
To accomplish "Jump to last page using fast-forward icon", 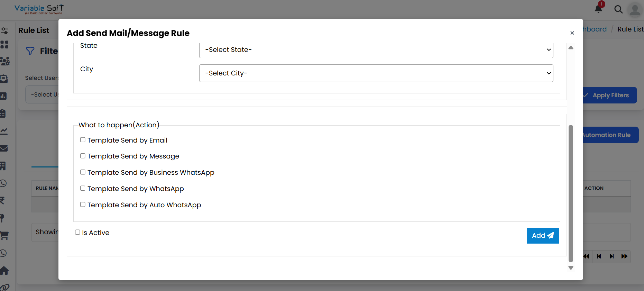I will pos(624,256).
